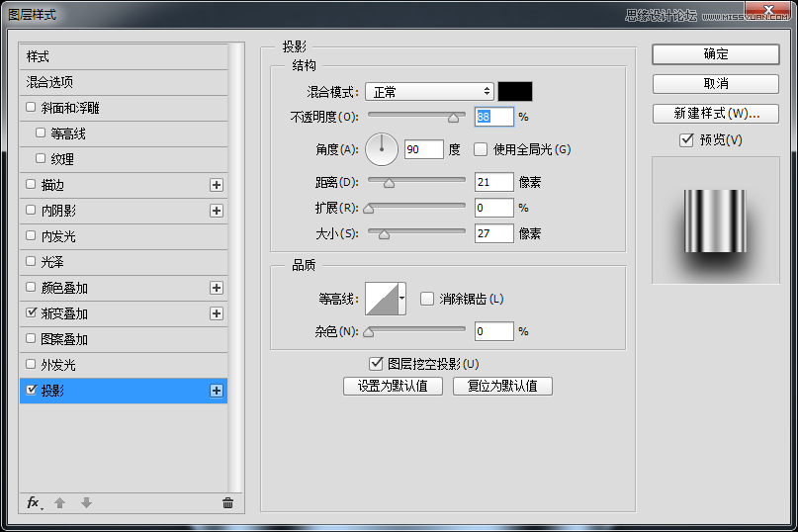
Task: Click the angle input field showing 90
Action: click(x=424, y=149)
